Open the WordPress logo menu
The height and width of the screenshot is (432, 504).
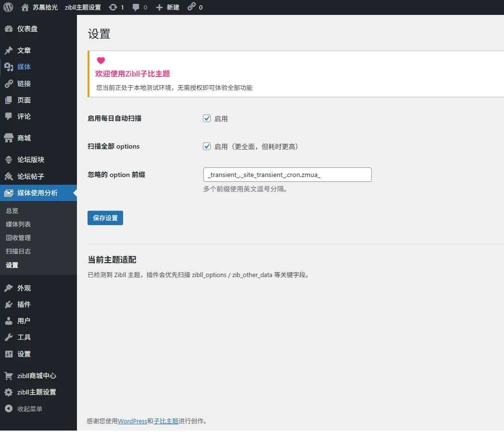click(x=7, y=7)
